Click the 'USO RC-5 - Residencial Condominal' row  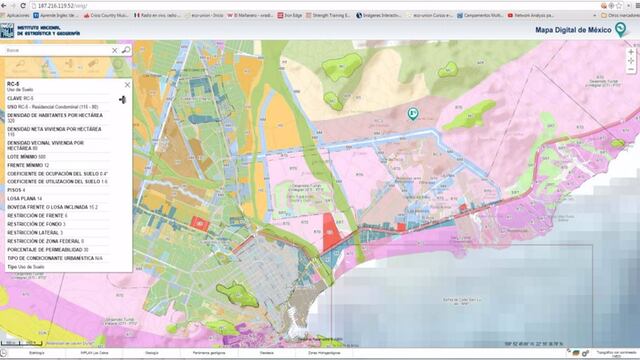(58, 107)
